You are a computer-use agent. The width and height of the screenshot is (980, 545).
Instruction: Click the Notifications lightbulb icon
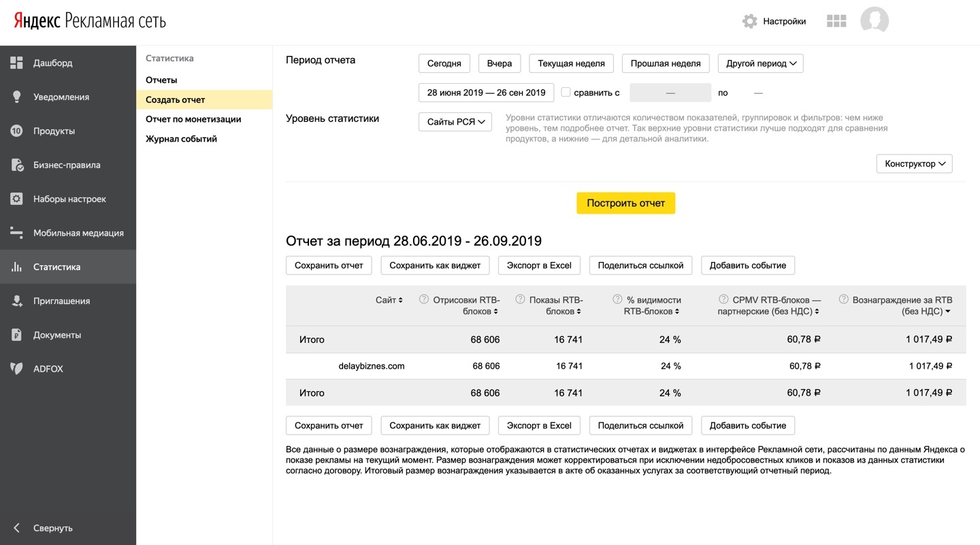[17, 97]
